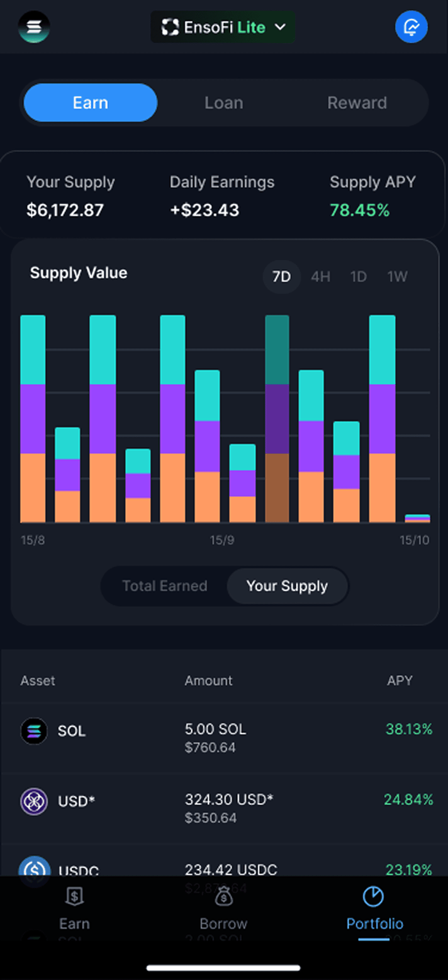Click the 324.30 USD* amount
448x980 pixels.
click(x=229, y=799)
